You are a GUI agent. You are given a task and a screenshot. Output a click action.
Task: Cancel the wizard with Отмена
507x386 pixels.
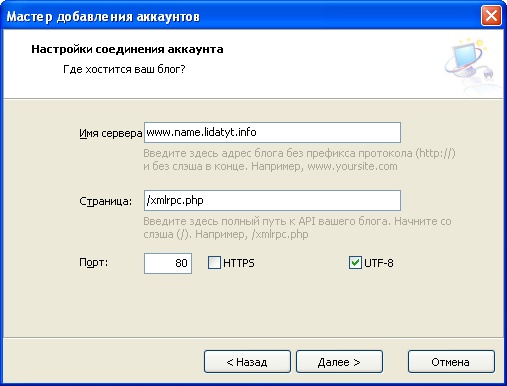point(451,362)
